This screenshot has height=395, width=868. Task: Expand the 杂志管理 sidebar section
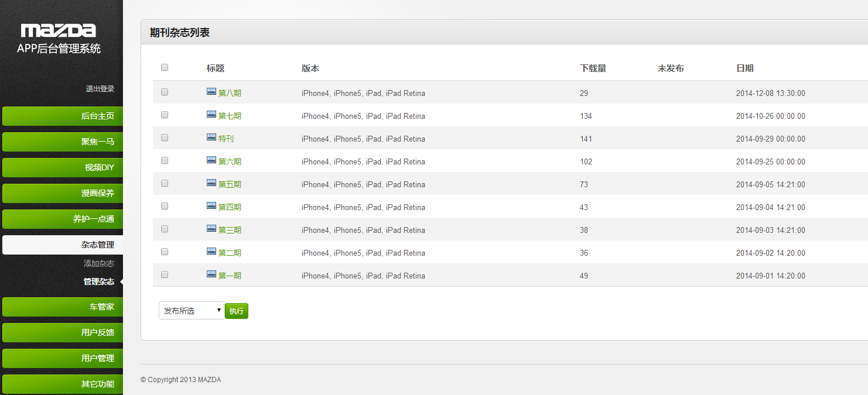[x=63, y=245]
